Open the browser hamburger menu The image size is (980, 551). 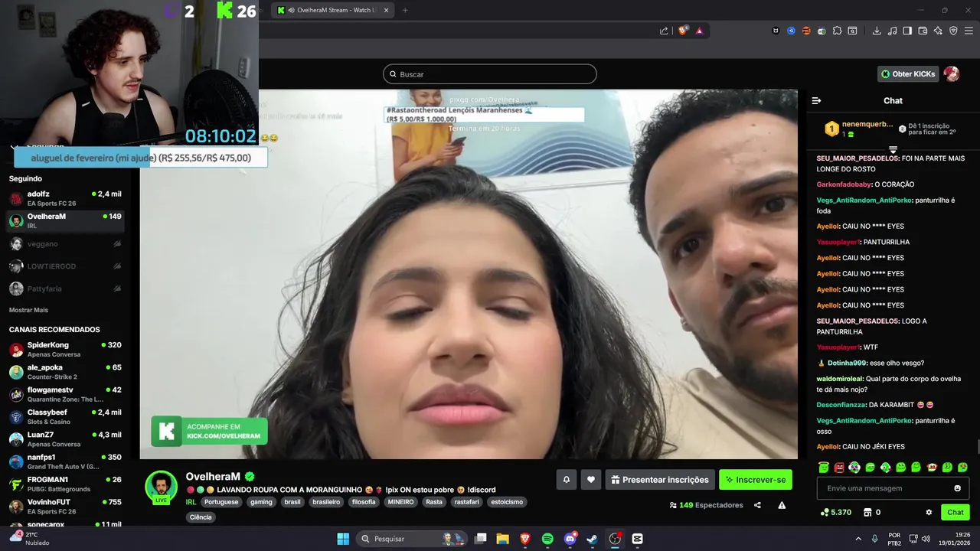969,31
